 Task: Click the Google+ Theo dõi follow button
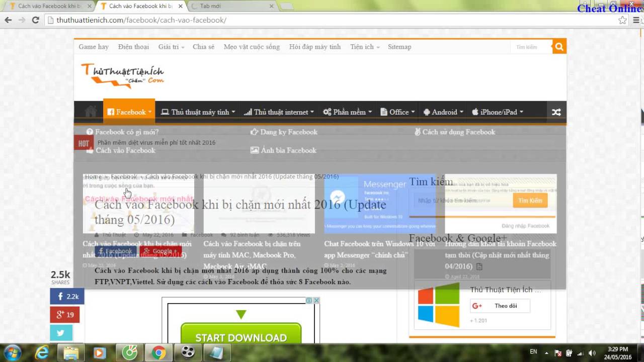(x=500, y=306)
